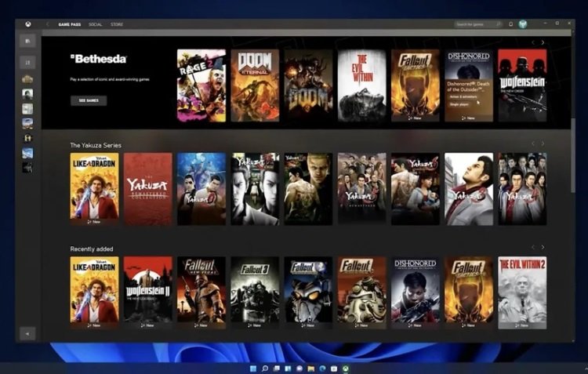Viewport: 588px width, 374px height.
Task: Click the SEE GAMES button
Action: (x=89, y=100)
